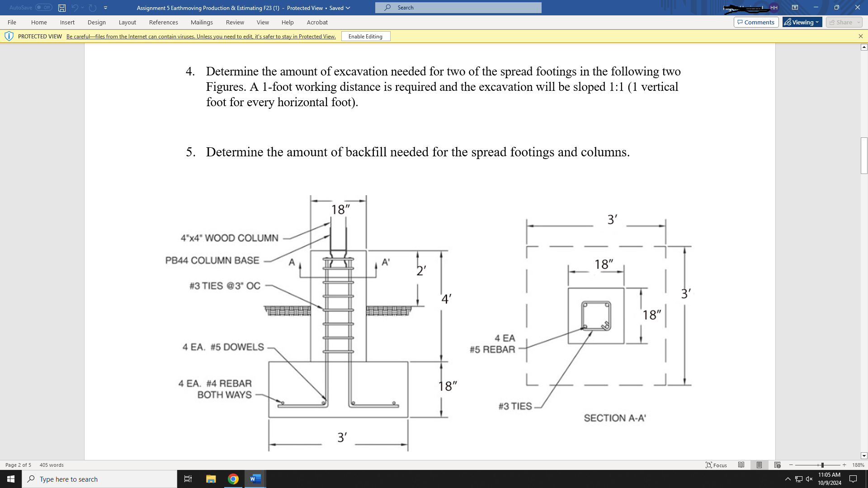Click the Protected View shield info icon
This screenshot has height=488, width=868.
(9, 36)
